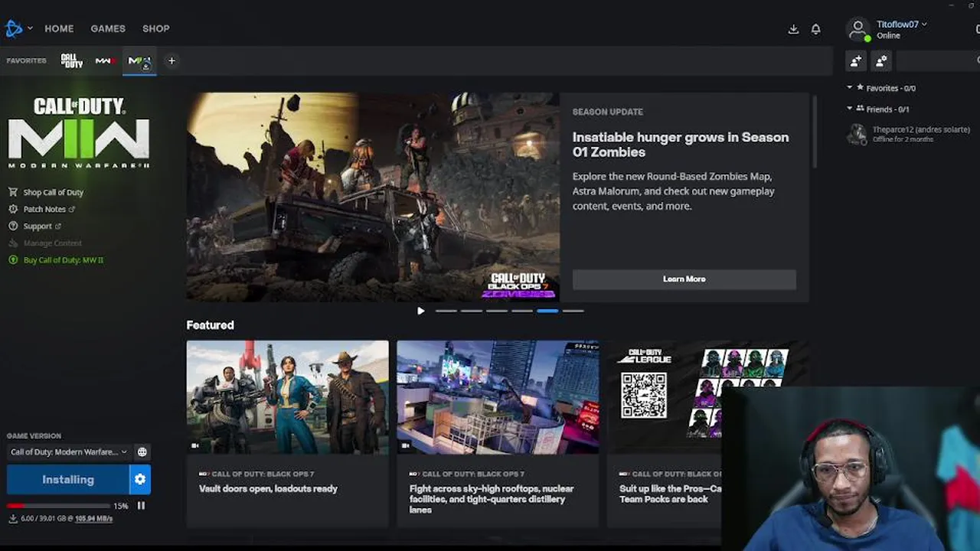980x551 pixels.
Task: Open the Vault doors open featured thumbnail
Action: [x=287, y=397]
